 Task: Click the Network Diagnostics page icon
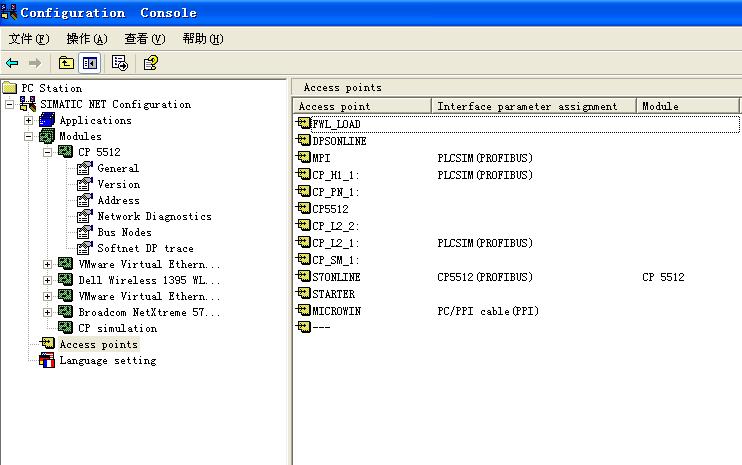[x=85, y=216]
